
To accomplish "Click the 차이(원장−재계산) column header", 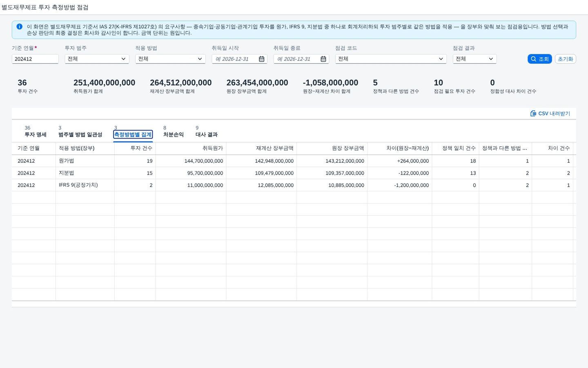I will [400, 148].
